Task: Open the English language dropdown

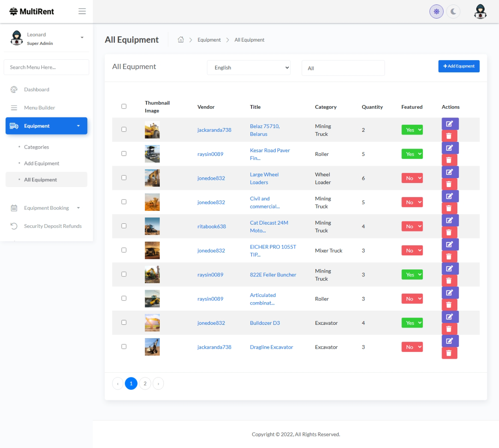Action: pos(249,68)
